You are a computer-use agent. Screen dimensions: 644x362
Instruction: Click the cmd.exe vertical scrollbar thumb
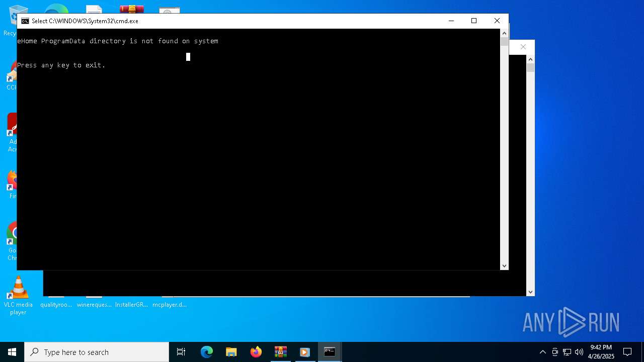tap(504, 42)
